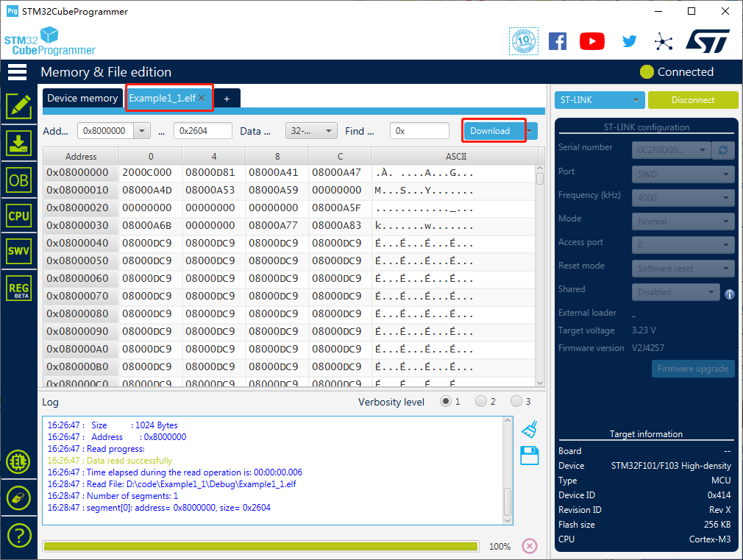Image resolution: width=743 pixels, height=560 pixels.
Task: Select verbosity level 2
Action: point(481,401)
